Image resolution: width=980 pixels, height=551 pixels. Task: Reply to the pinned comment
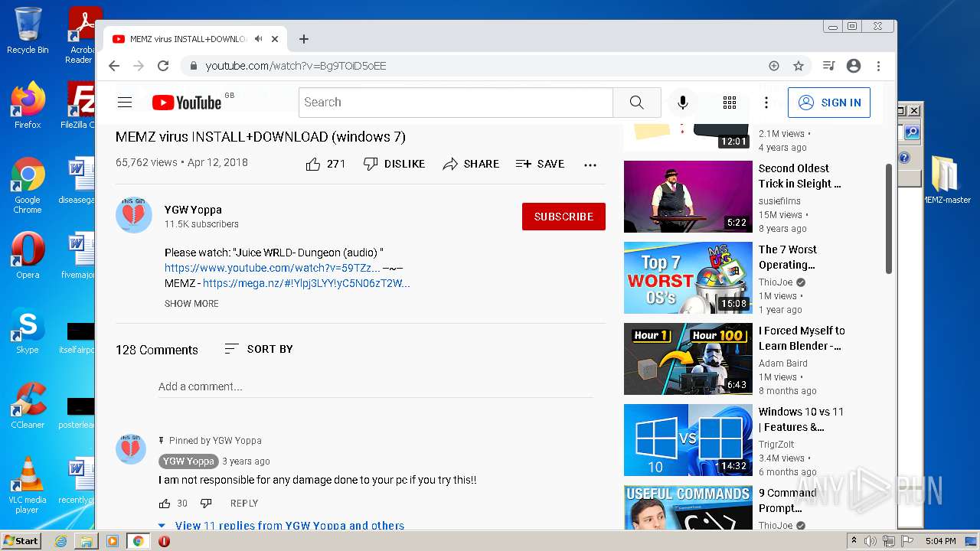[x=244, y=504]
